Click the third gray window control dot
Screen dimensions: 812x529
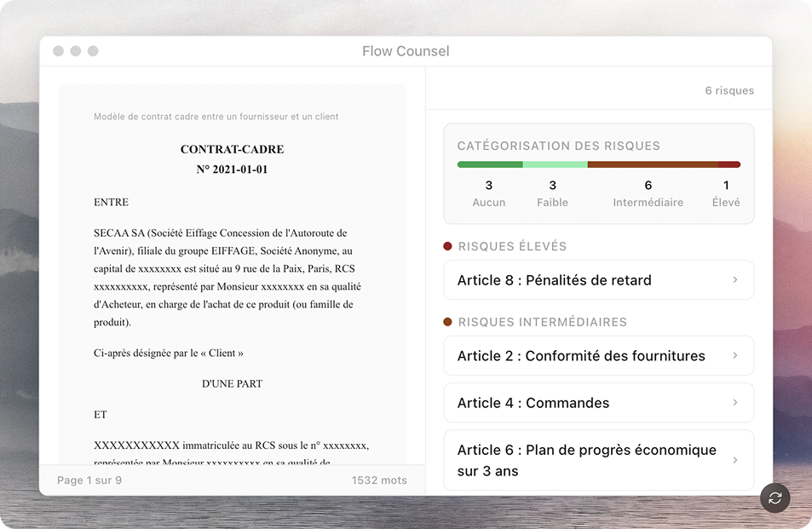[93, 51]
